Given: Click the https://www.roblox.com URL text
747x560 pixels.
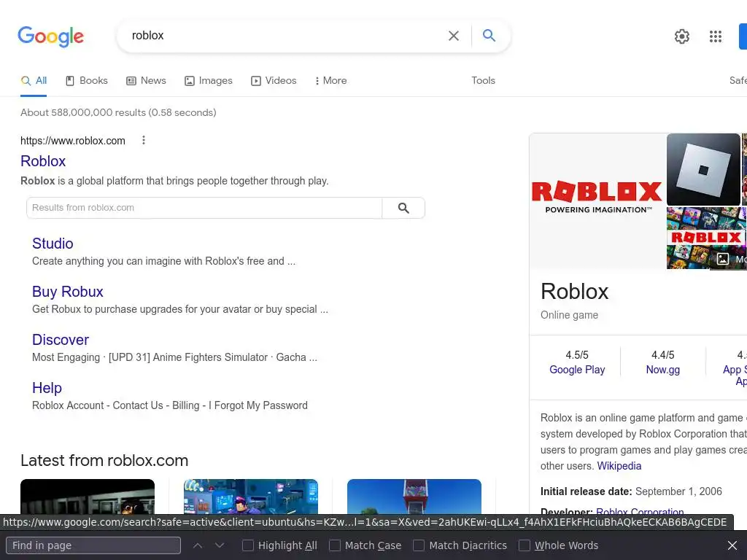Looking at the screenshot, I should [x=73, y=141].
